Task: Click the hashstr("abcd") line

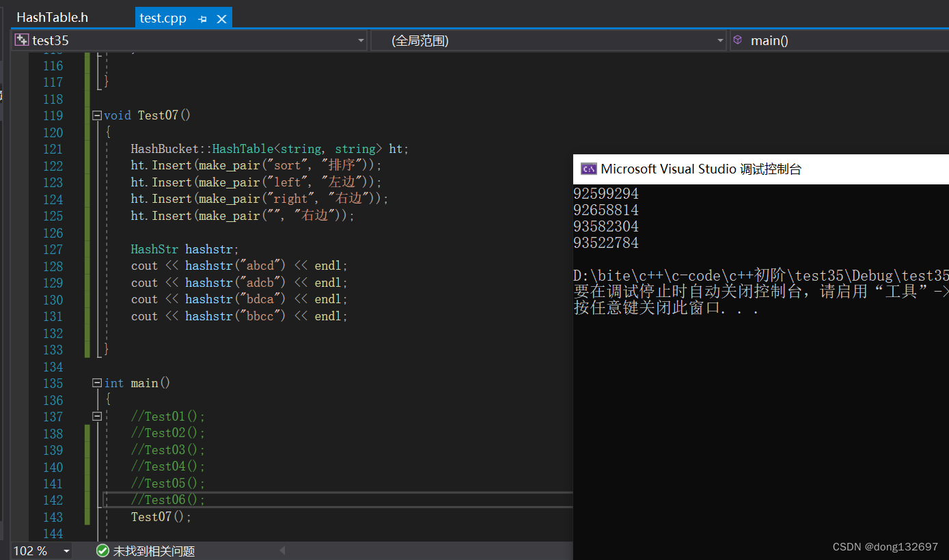Action: pyautogui.click(x=240, y=266)
